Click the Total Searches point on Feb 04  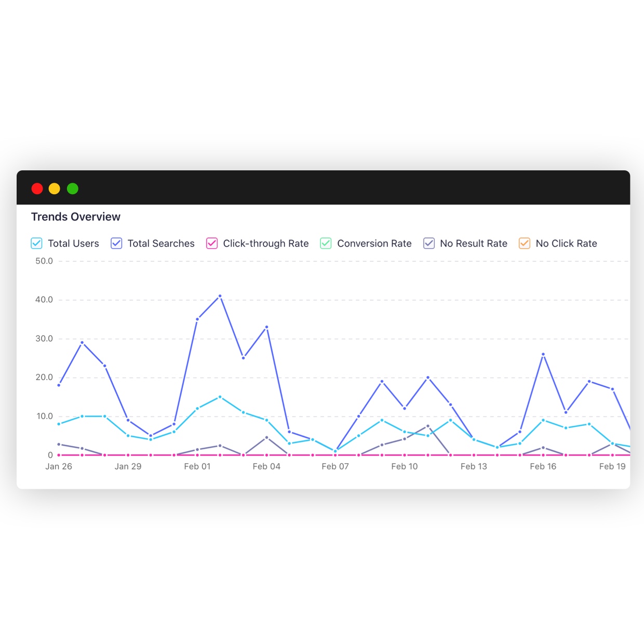click(x=267, y=327)
